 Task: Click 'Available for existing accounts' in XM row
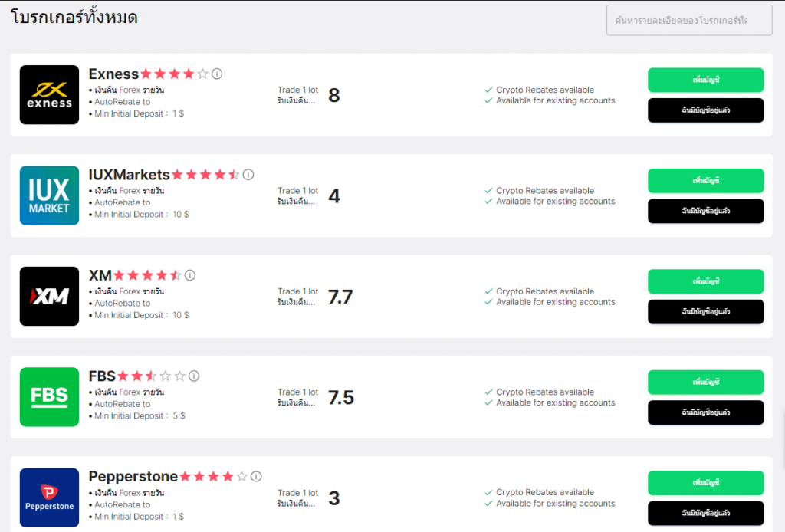point(555,302)
